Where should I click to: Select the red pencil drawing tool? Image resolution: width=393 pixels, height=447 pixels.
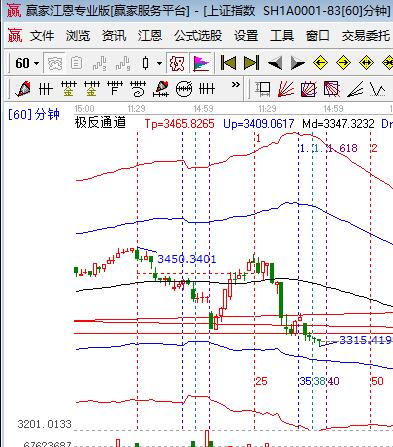23,89
